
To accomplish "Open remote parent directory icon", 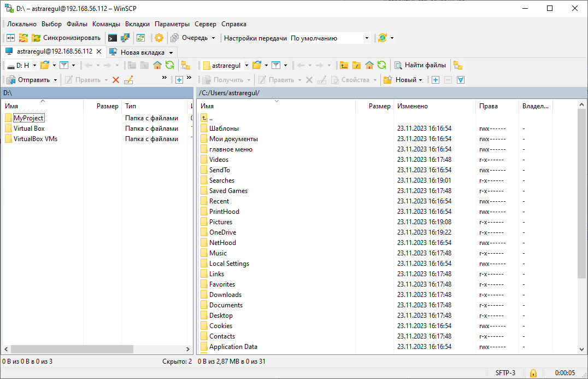I will 344,65.
